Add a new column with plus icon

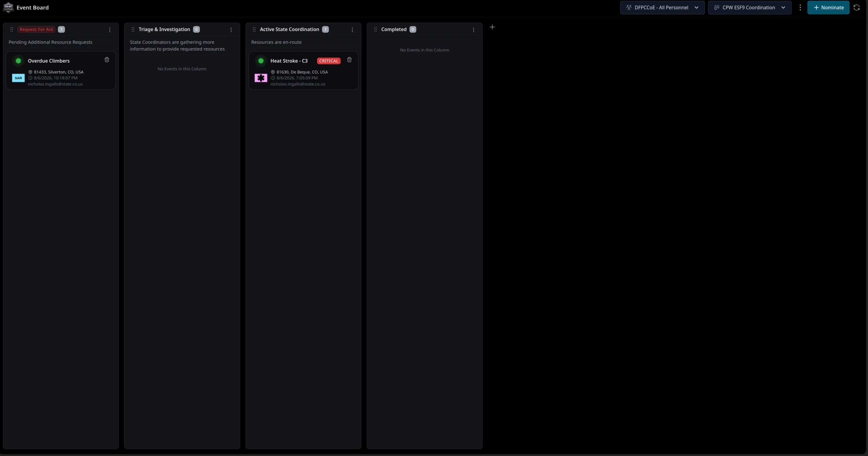pyautogui.click(x=492, y=27)
